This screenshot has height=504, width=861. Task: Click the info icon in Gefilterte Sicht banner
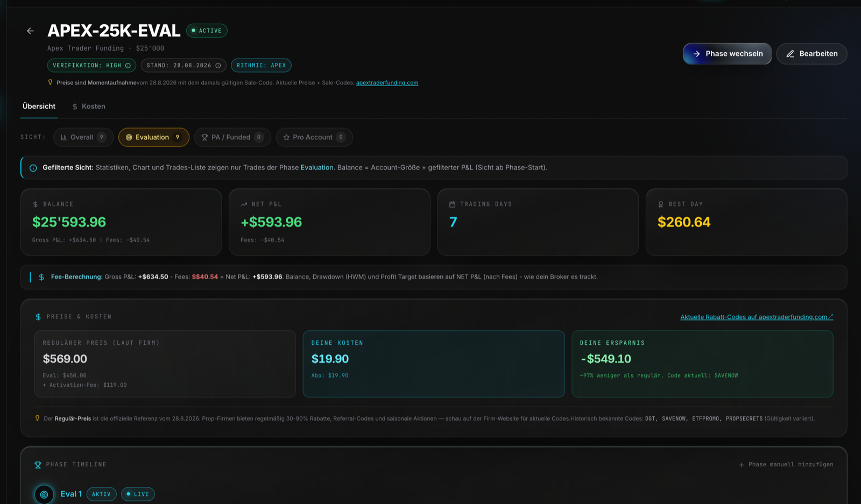[x=33, y=168]
